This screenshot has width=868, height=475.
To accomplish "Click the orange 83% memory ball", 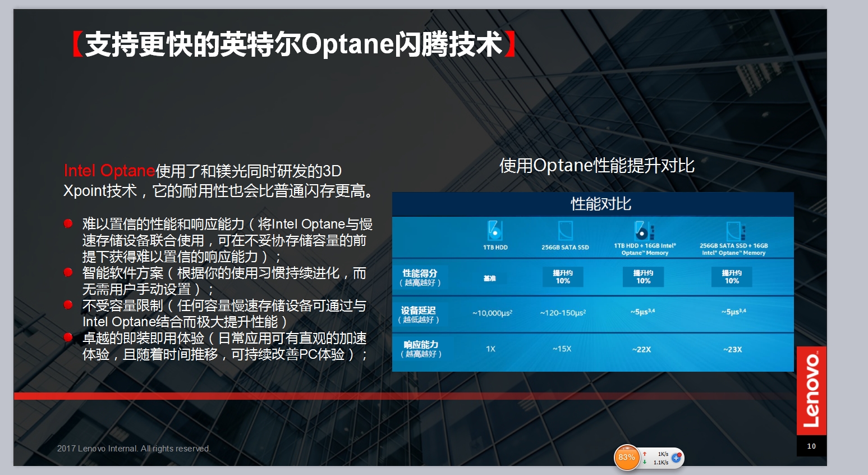I will pyautogui.click(x=627, y=457).
